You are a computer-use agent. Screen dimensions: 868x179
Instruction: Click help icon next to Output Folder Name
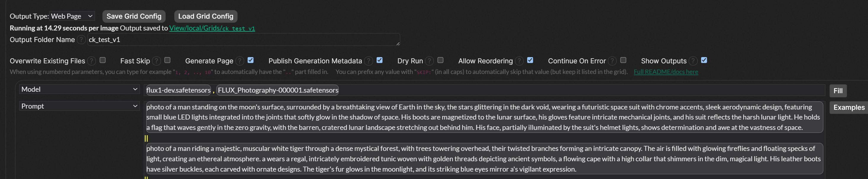[x=81, y=40]
